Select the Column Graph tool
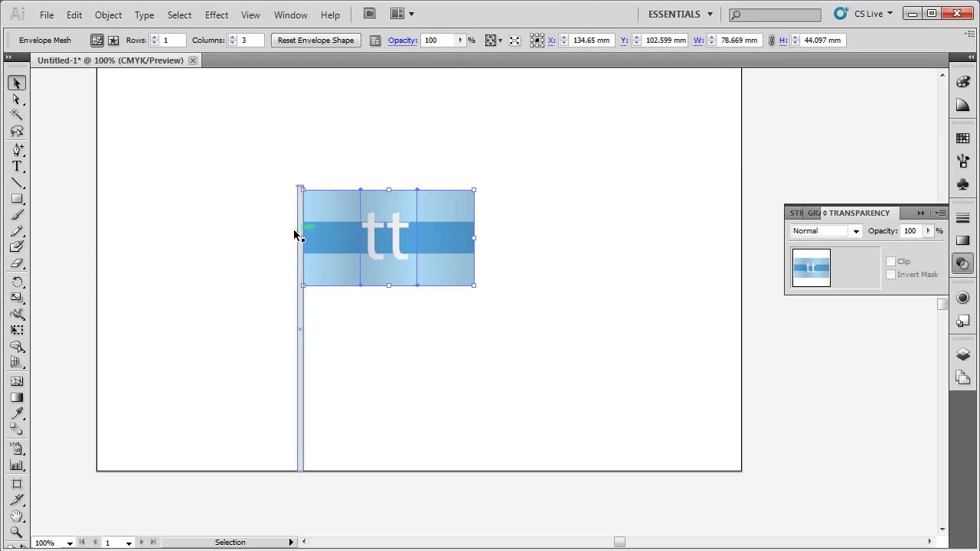Screen dimensions: 980x551 (x=17, y=465)
